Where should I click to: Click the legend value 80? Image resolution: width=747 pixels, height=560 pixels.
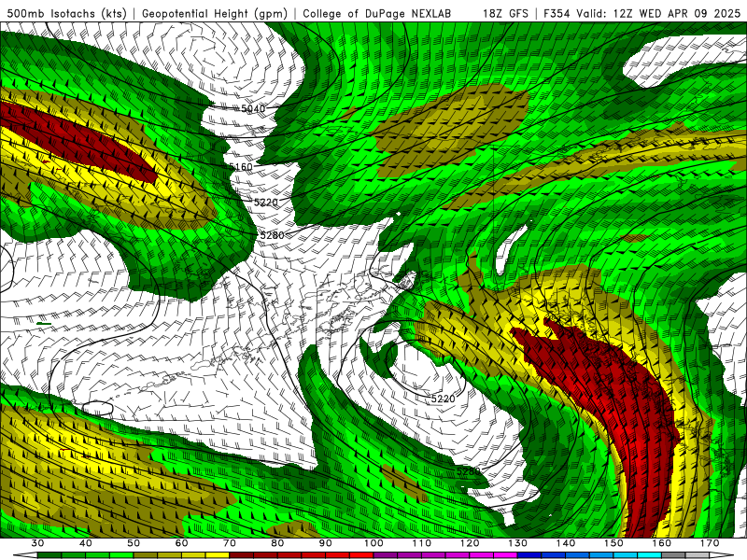coord(277,543)
